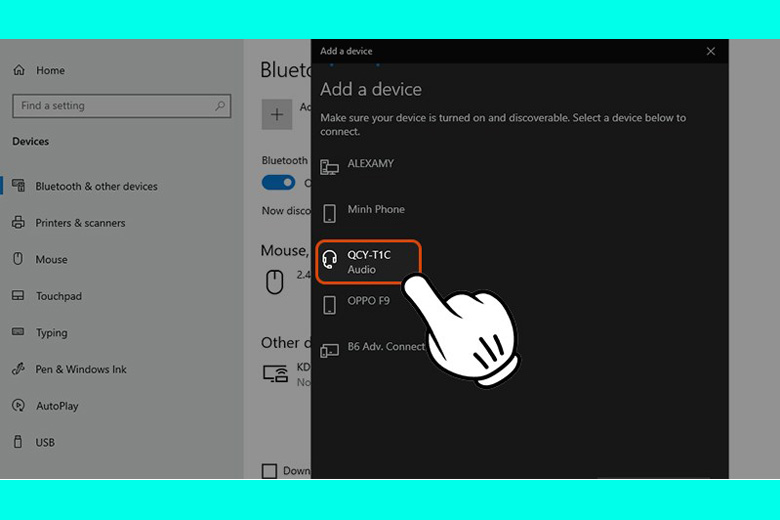Click the plus Add Bluetooth device button
780x520 pixels.
point(277,114)
